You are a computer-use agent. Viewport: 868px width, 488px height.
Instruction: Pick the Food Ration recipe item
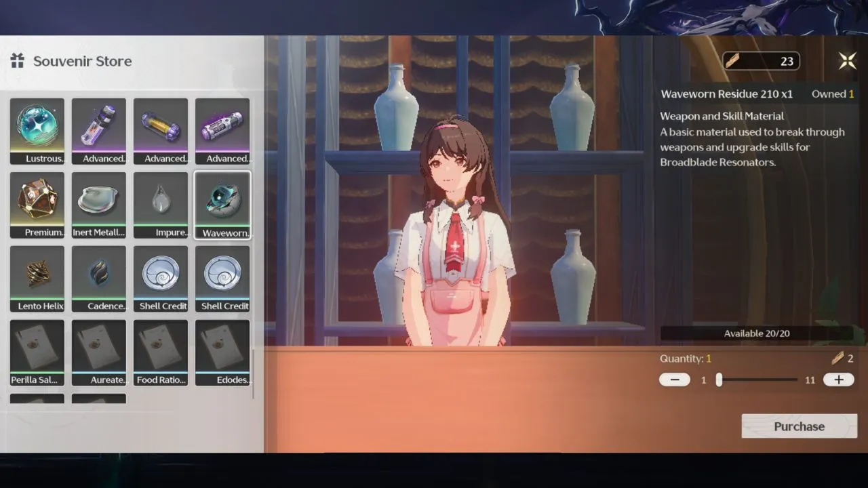tap(161, 352)
